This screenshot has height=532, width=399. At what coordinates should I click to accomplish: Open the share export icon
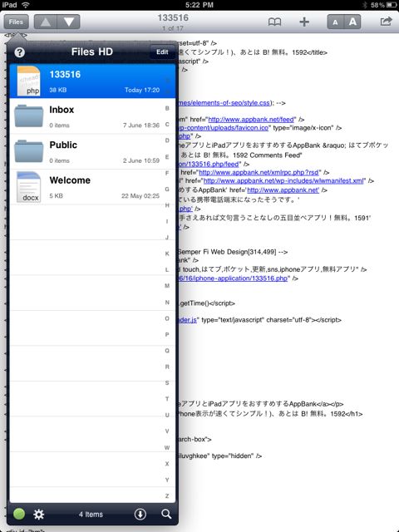coord(386,22)
